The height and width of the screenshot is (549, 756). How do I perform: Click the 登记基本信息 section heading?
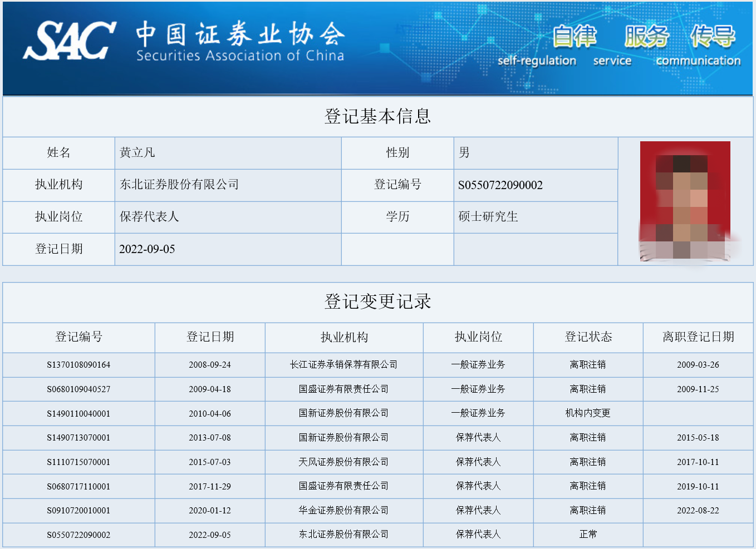click(377, 116)
